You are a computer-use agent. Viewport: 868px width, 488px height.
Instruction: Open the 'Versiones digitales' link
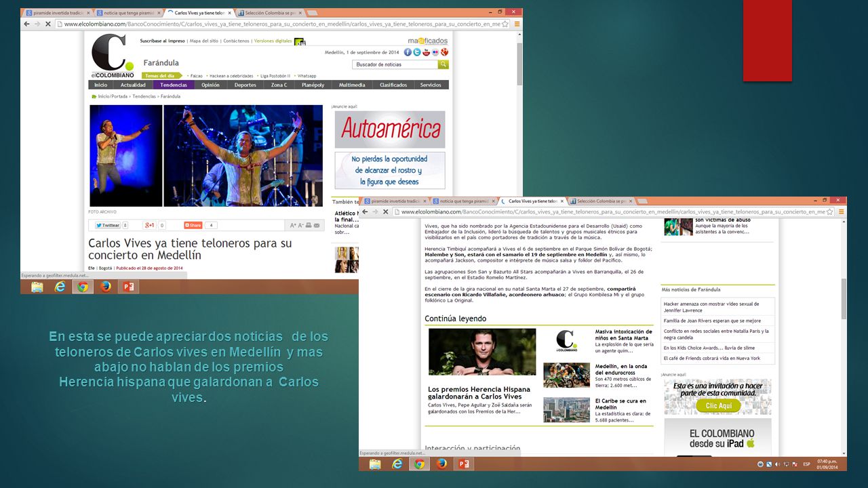point(273,41)
